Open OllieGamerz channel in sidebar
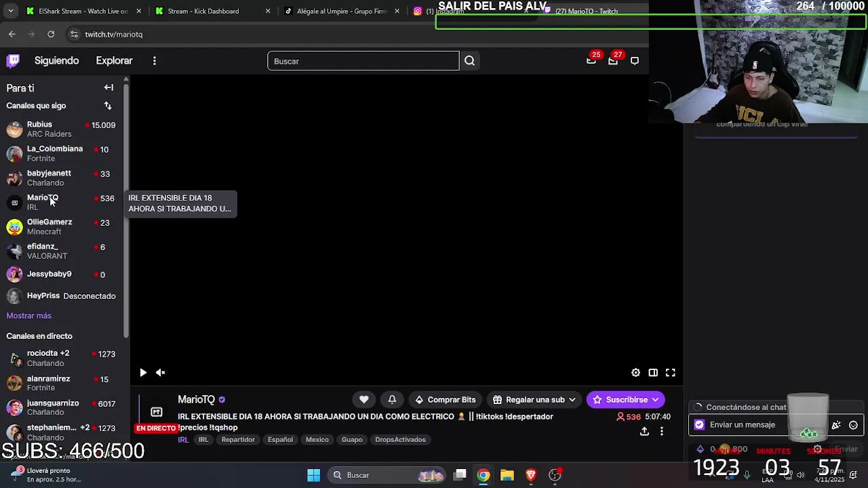This screenshot has height=488, width=868. click(61, 226)
